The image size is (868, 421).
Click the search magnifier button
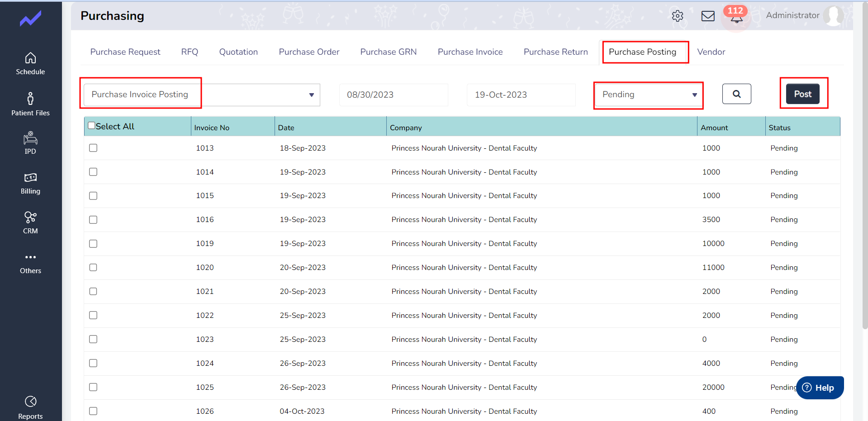736,94
